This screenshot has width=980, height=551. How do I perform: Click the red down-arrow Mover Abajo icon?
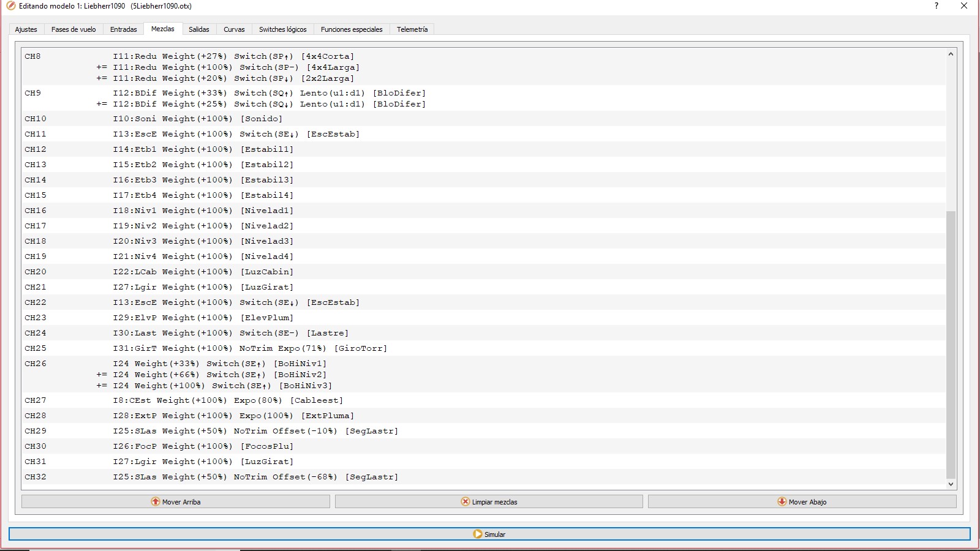782,501
